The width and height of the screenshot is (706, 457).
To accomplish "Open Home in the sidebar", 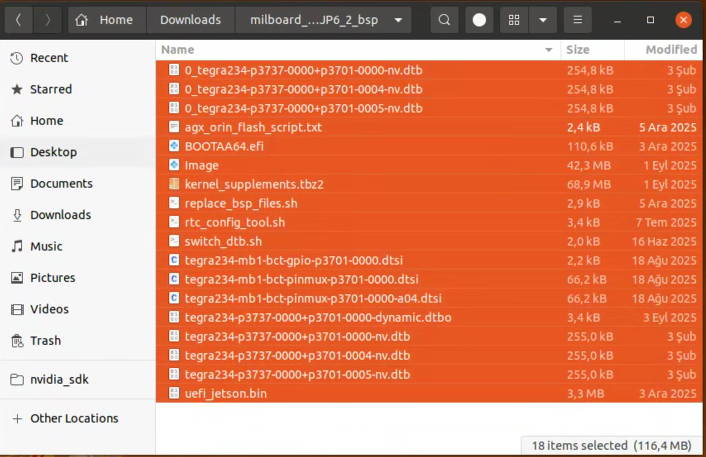I will click(x=77, y=121).
